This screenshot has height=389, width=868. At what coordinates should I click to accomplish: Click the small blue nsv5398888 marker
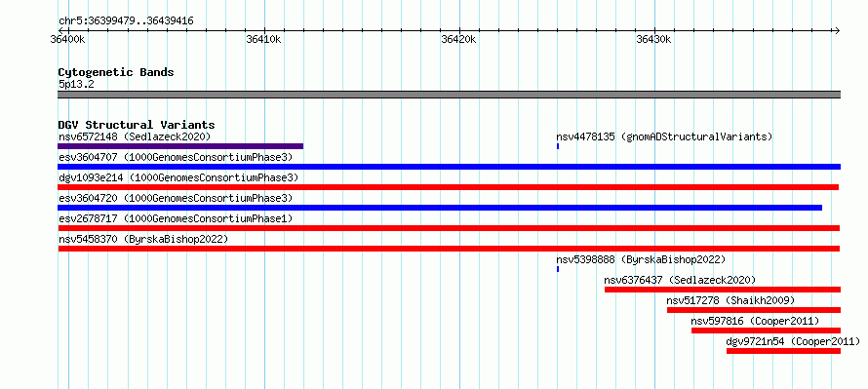click(x=558, y=269)
